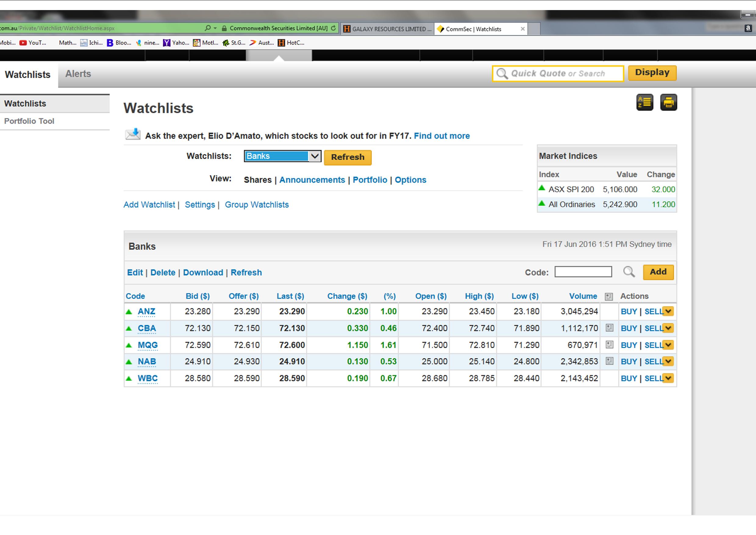Screen dimensions: 756x535
Task: Open the YouTube bookmark
Action: pos(33,42)
